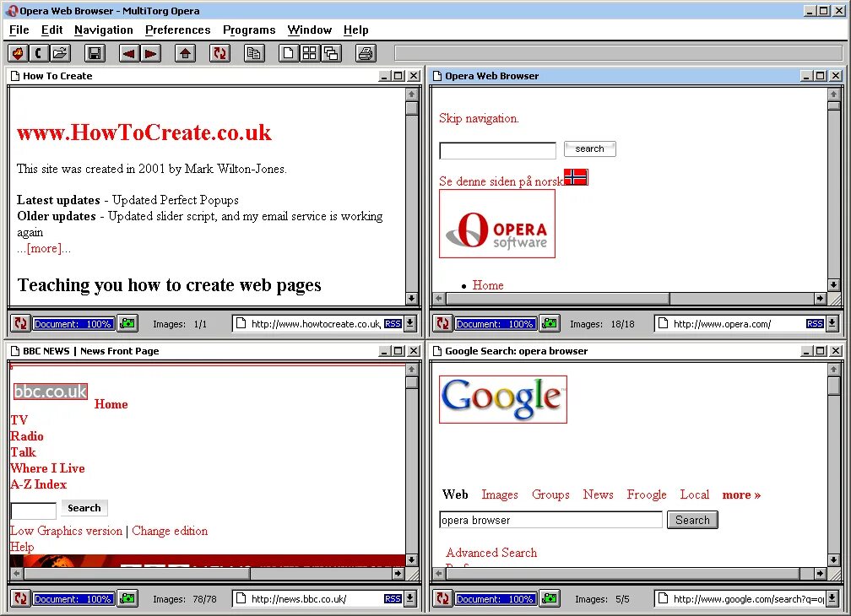Reload the How To Create window

click(x=20, y=324)
